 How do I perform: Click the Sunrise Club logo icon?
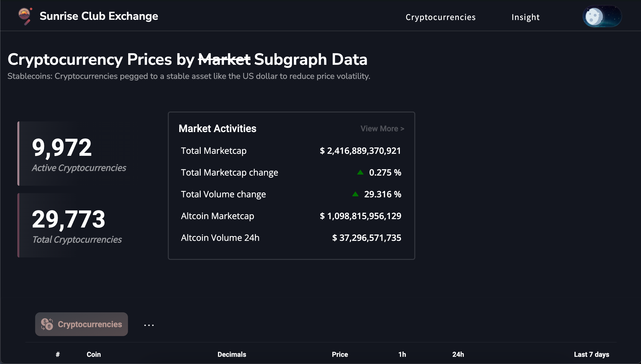pos(25,16)
